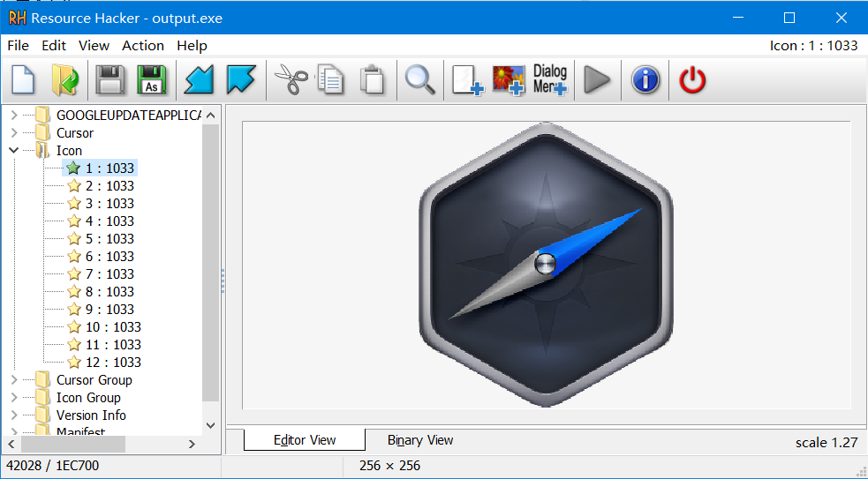This screenshot has height=479, width=868.
Task: Select the Editor View tab
Action: (x=305, y=439)
